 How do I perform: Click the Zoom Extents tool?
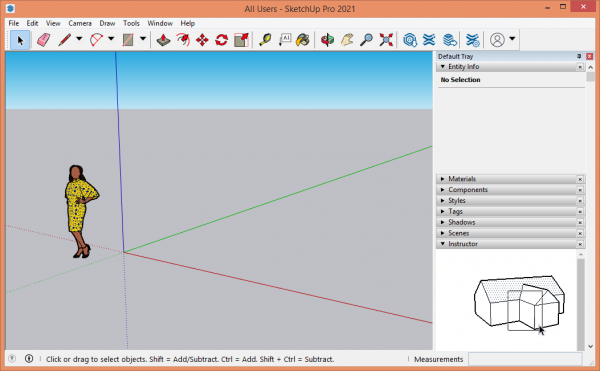[386, 40]
